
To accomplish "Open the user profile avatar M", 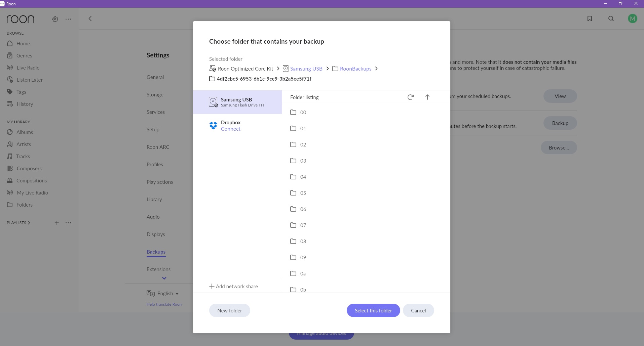I will click(632, 18).
